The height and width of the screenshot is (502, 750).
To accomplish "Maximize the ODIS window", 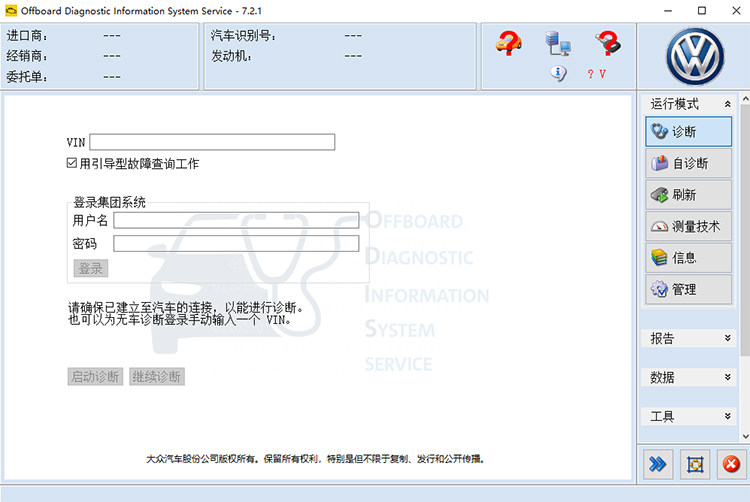I will point(702,11).
